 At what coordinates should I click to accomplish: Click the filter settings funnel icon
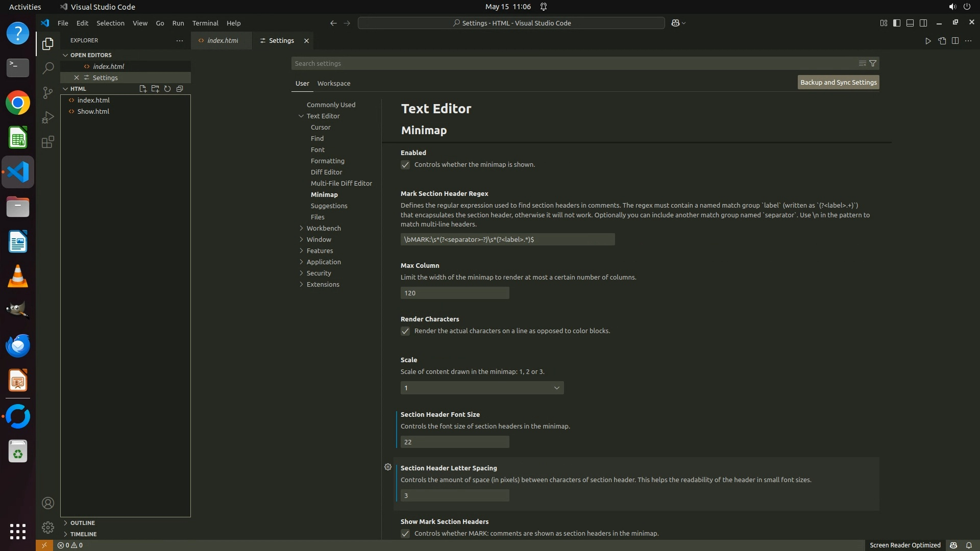[873, 63]
